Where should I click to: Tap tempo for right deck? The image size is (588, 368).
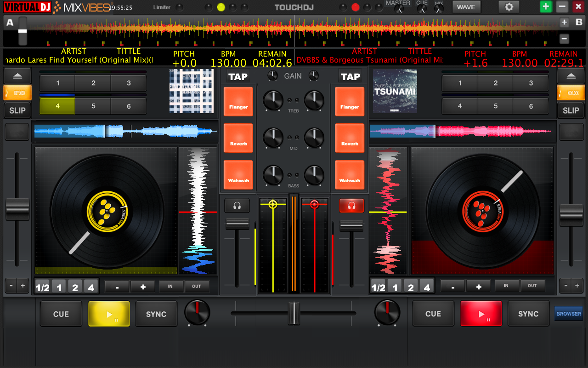(x=351, y=77)
